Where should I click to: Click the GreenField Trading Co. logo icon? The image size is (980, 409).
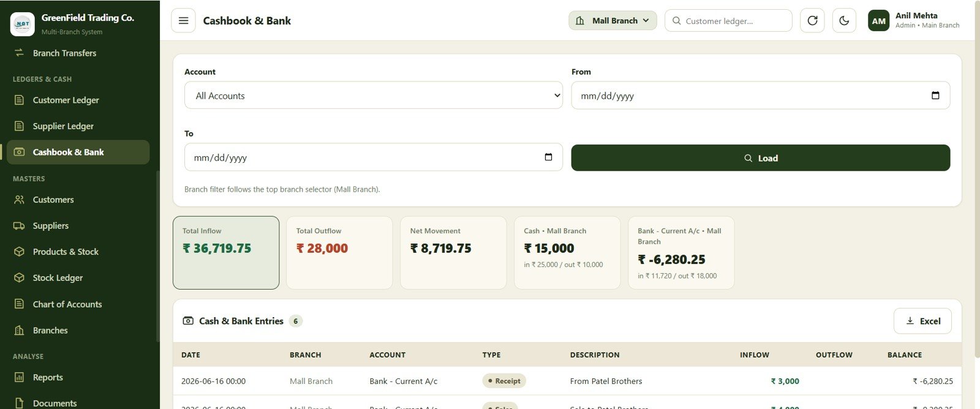pyautogui.click(x=23, y=24)
